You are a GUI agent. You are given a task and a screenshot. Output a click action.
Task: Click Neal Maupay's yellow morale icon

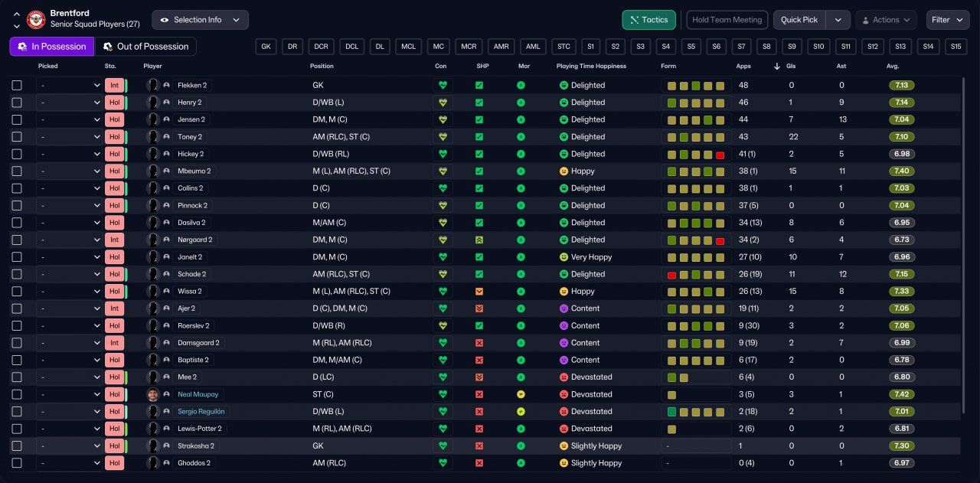click(521, 394)
